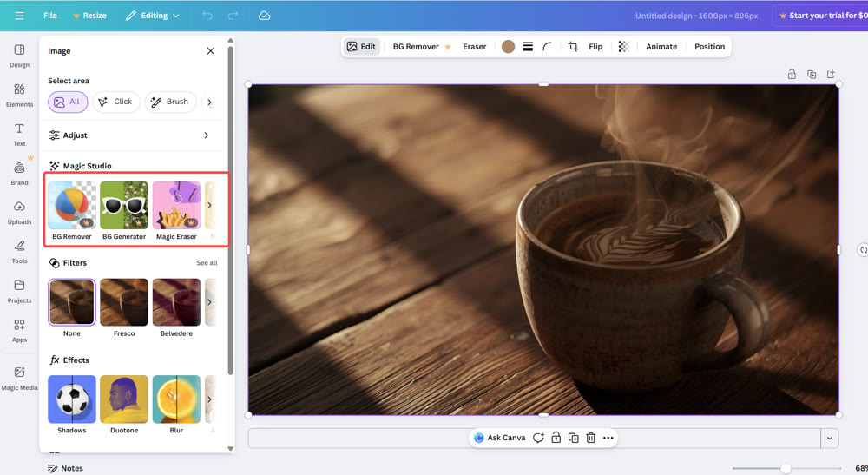868x475 pixels.
Task: Start your trial for $0 button
Action: tap(821, 16)
